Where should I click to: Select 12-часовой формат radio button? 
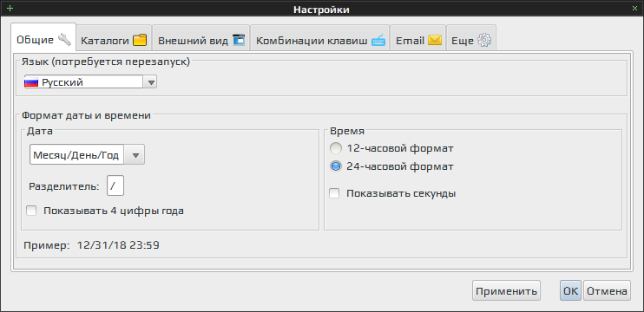336,148
